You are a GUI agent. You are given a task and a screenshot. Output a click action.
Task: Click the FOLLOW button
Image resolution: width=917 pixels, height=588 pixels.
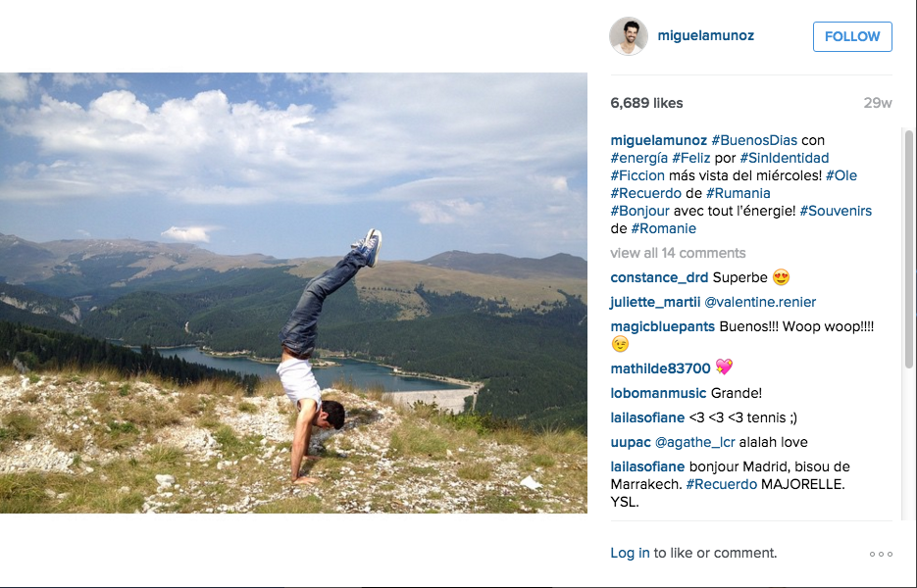852,36
